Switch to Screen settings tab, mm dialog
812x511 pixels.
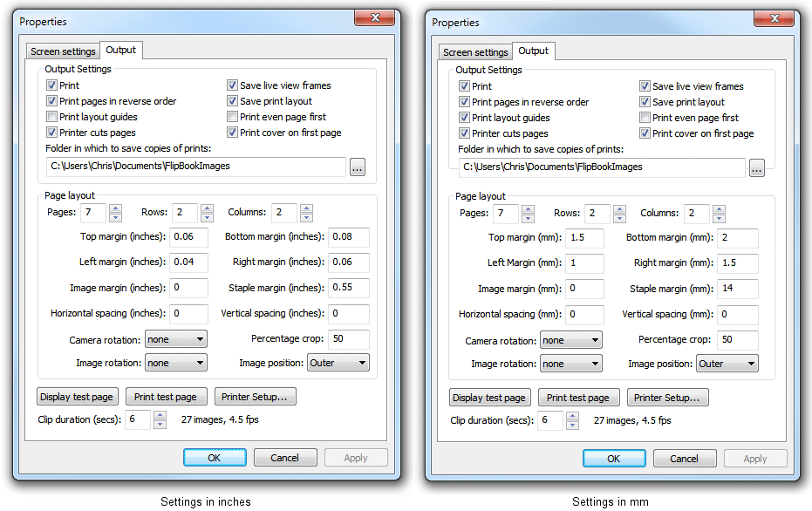[x=475, y=52]
